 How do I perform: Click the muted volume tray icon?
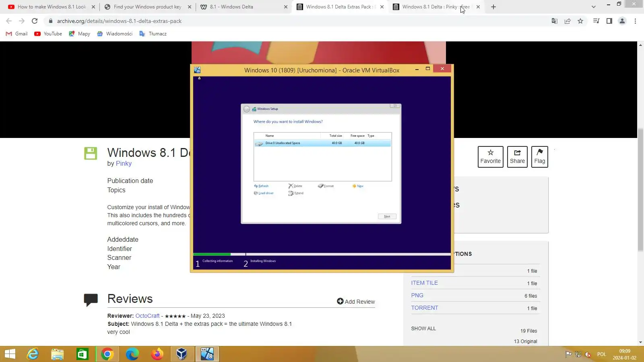pyautogui.click(x=588, y=354)
